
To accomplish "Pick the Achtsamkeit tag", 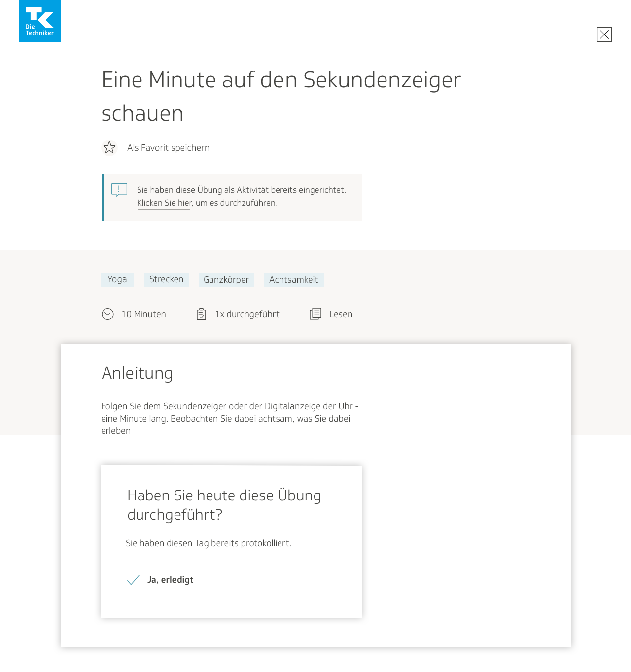I will 293,280.
